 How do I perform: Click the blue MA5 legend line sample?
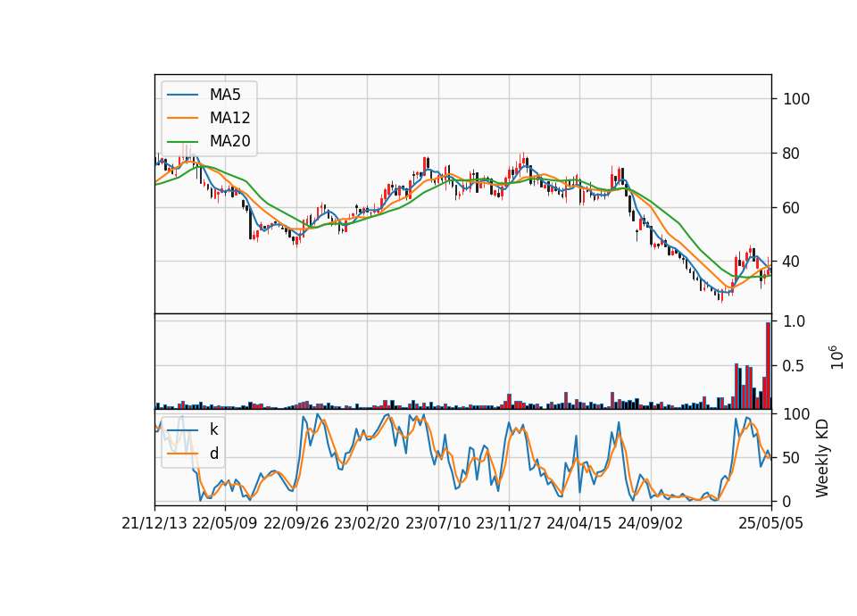pos(182,95)
